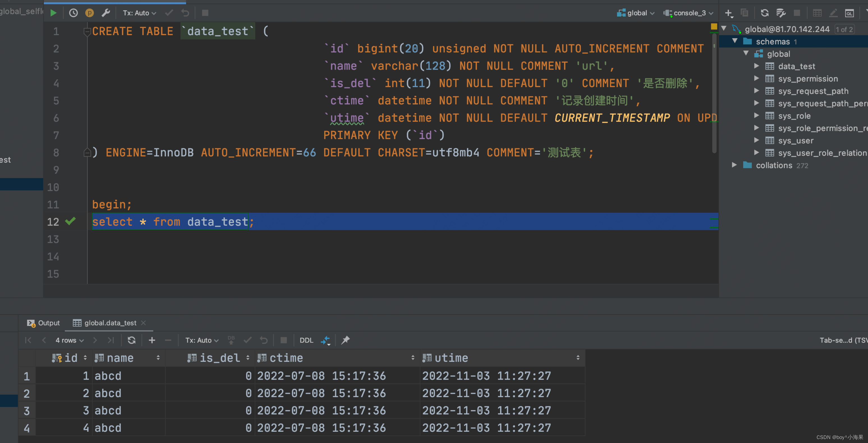Open query history clock icon
The height and width of the screenshot is (443, 868).
[x=73, y=13]
